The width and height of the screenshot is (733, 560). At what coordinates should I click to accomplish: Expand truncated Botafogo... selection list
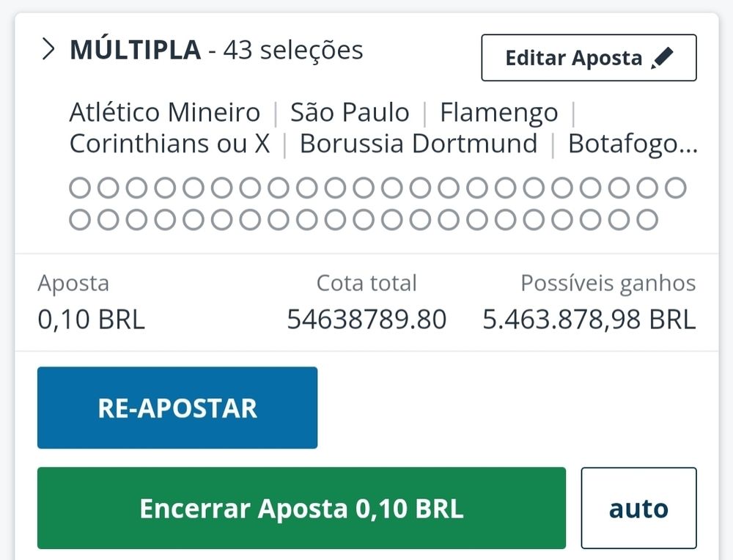[x=633, y=144]
